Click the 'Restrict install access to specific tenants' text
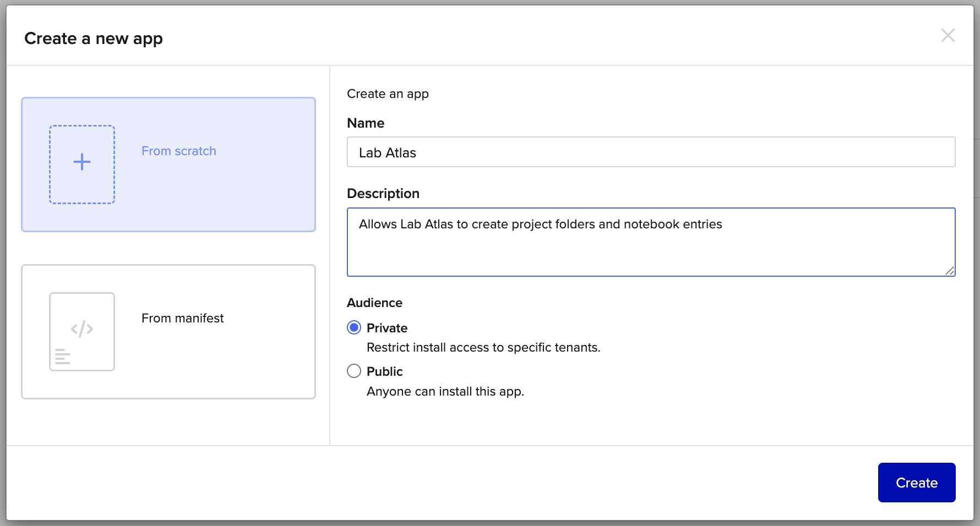The image size is (980, 526). point(483,348)
